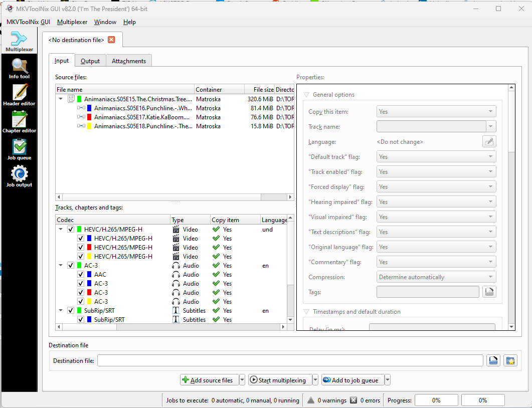This screenshot has width=532, height=408.
Task: Switch to the Output tab
Action: point(90,61)
